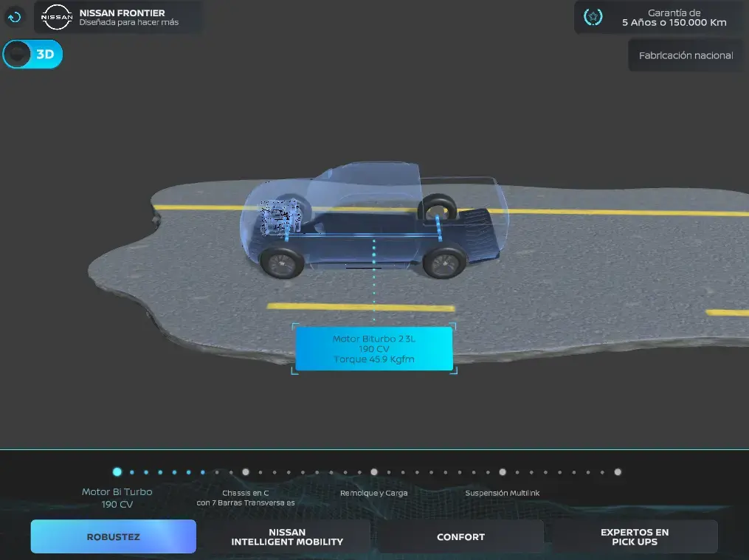Open the Fabricación nacional label
Screen dimensions: 749x560
coord(686,55)
